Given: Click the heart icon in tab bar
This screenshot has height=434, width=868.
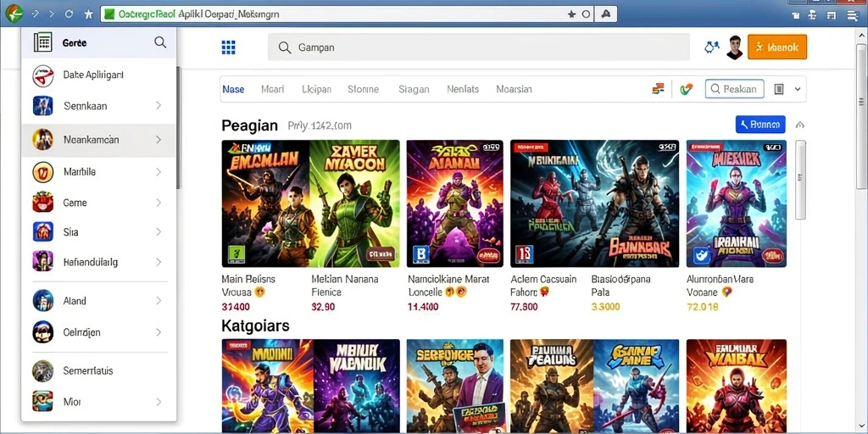Looking at the screenshot, I should [x=687, y=88].
